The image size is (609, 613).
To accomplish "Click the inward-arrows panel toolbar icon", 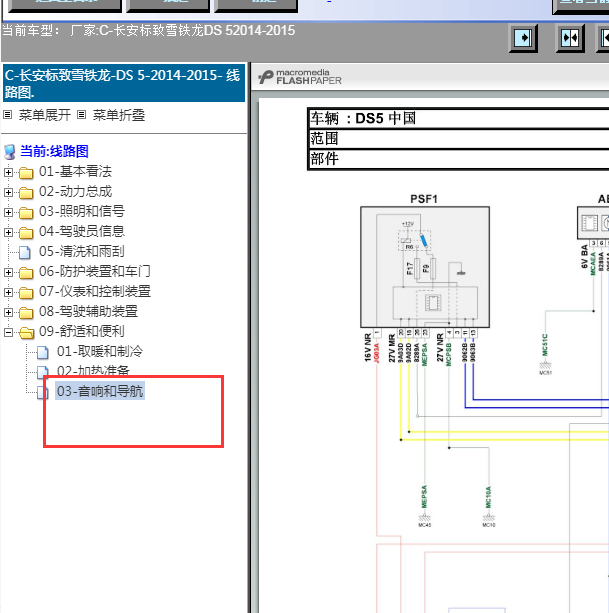I will (x=570, y=38).
